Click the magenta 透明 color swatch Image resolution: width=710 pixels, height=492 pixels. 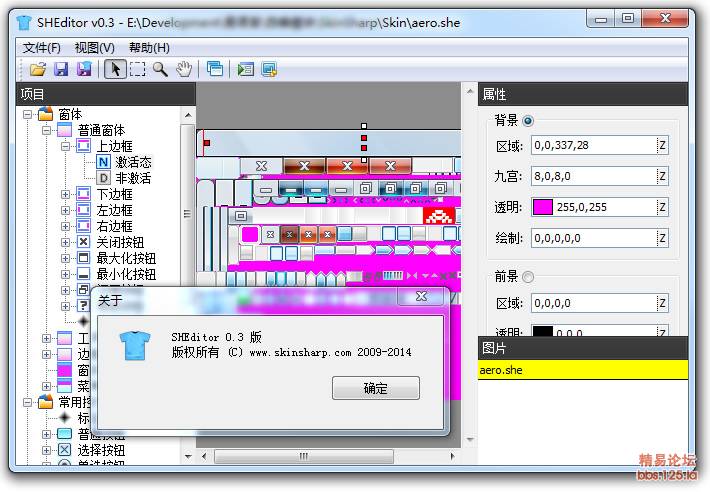coord(542,207)
